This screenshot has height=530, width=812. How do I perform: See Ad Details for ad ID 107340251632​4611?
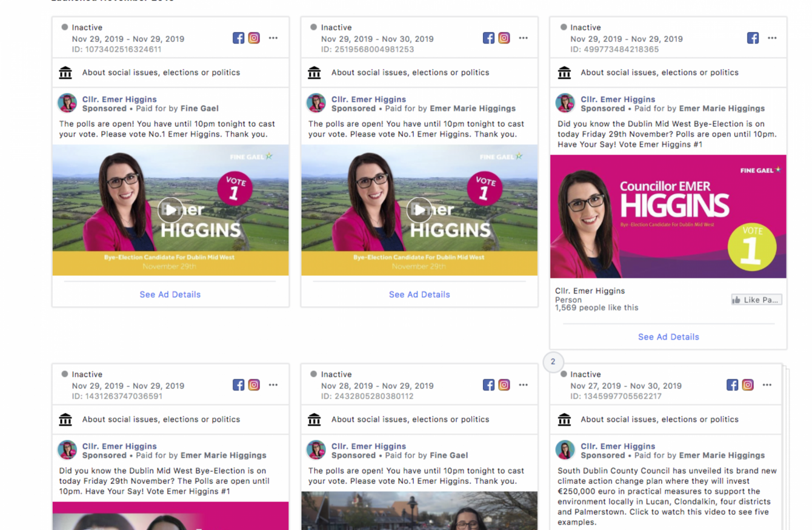tap(170, 294)
